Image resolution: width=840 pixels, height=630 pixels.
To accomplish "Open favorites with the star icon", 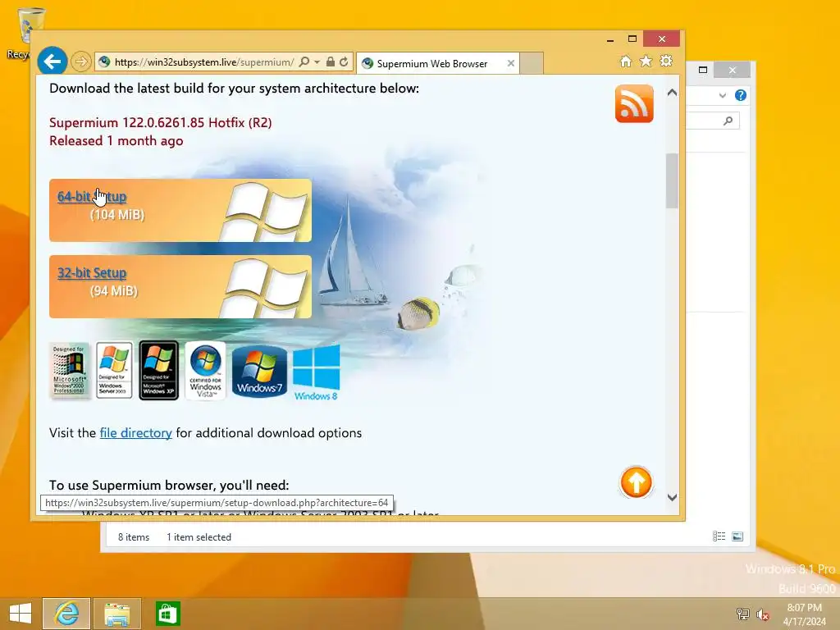I will pos(646,61).
